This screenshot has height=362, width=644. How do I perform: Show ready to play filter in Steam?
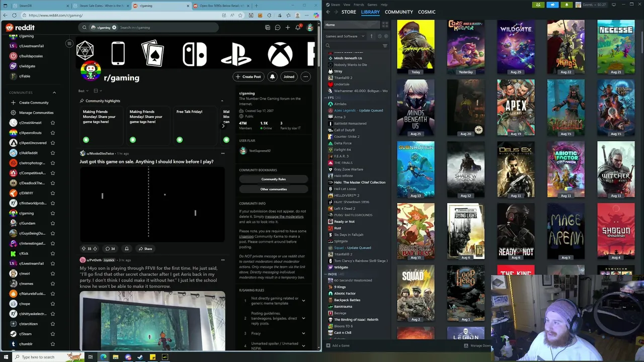(386, 36)
